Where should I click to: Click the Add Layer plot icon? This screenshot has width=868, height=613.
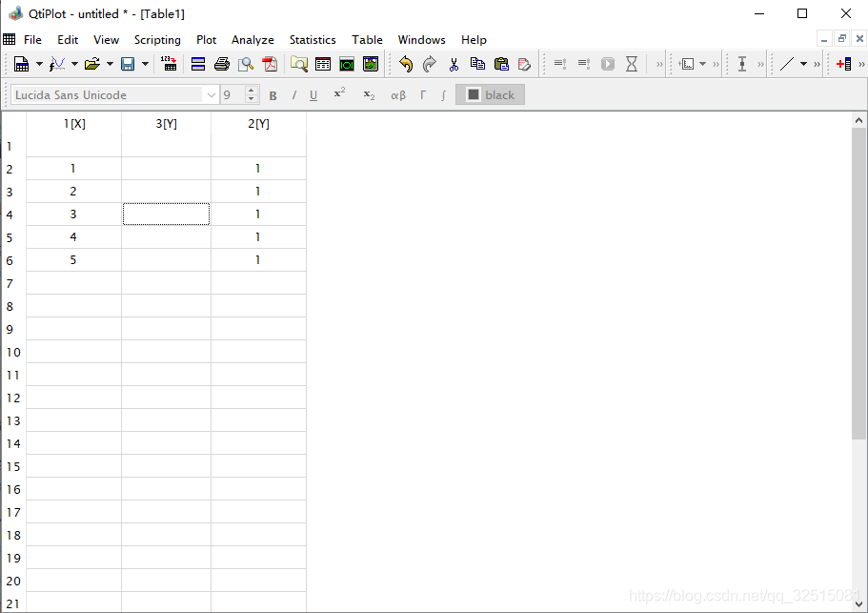[686, 64]
